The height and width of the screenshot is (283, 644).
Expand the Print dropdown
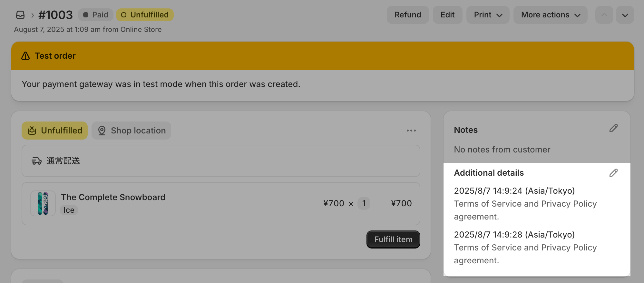click(488, 15)
